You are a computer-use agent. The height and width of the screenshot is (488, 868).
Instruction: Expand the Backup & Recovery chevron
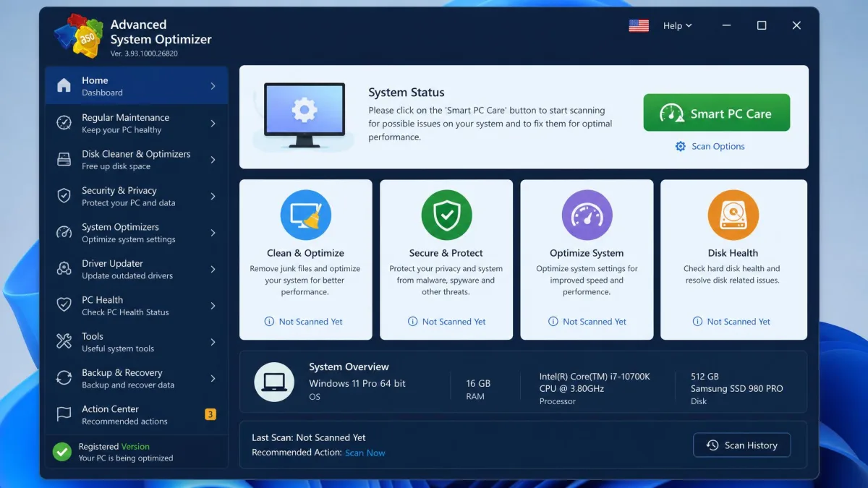213,378
